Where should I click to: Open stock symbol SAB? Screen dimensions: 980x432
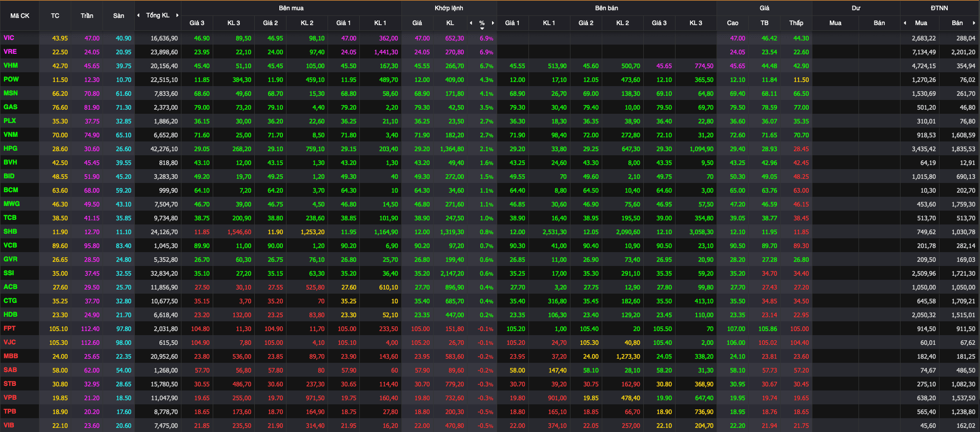pyautogui.click(x=10, y=370)
